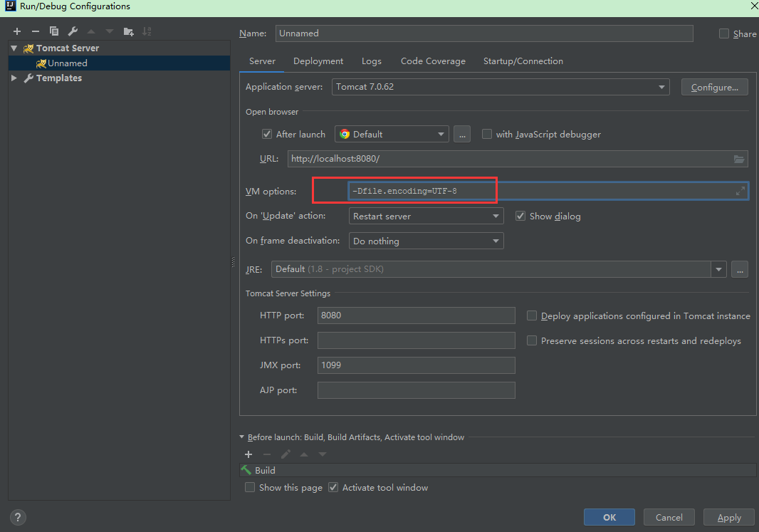Click the panel splitter handle beside the tree
This screenshot has width=759, height=532.
click(x=233, y=262)
